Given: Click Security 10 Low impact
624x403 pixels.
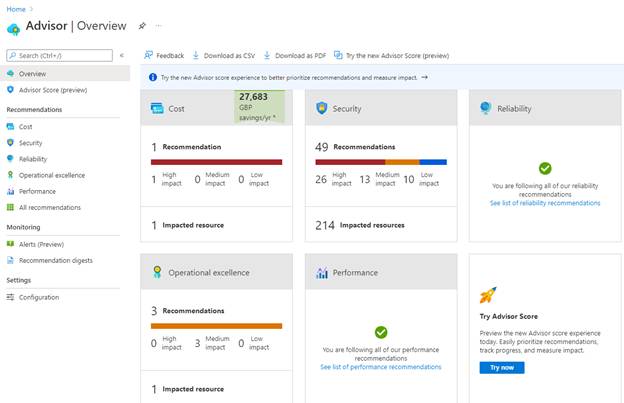Looking at the screenshot, I should [x=421, y=179].
